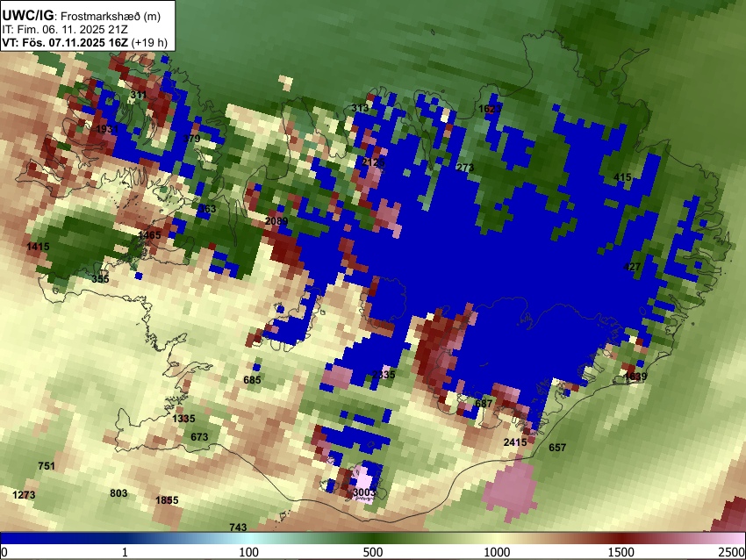Click the map value 1415
Image resolution: width=746 pixels, height=560 pixels.
38,247
